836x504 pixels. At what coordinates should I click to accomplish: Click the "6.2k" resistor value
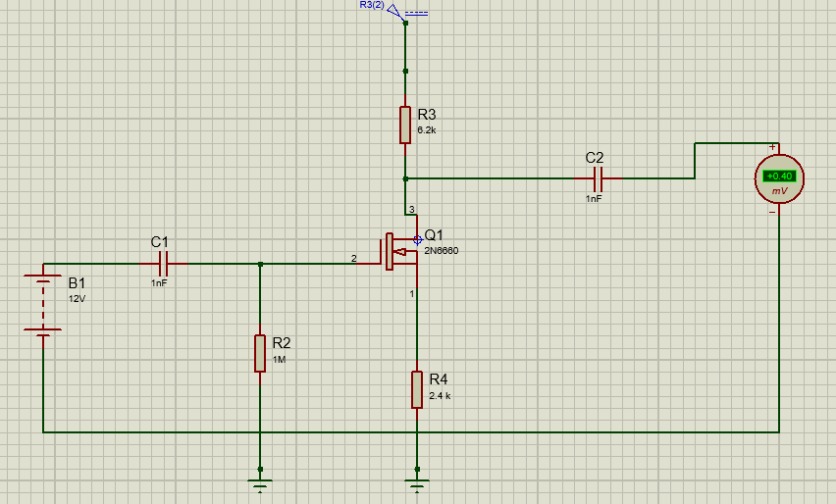tap(427, 130)
